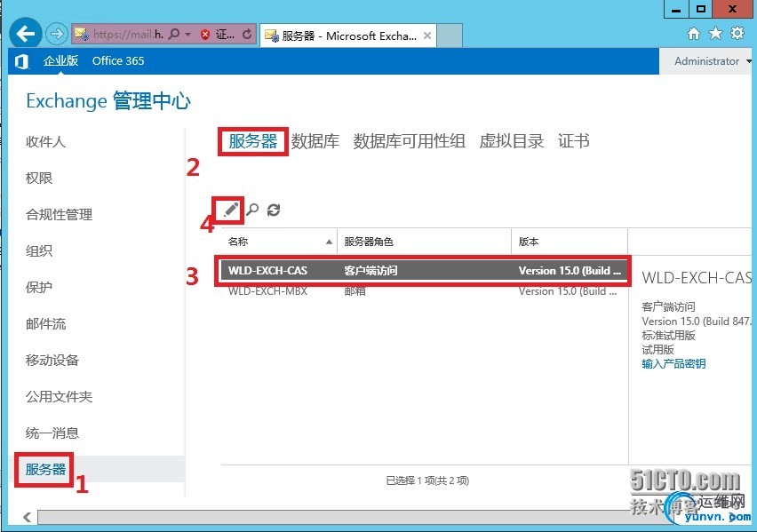This screenshot has width=757, height=532.
Task: Click the 输入产品密钥 link
Action: coord(673,363)
